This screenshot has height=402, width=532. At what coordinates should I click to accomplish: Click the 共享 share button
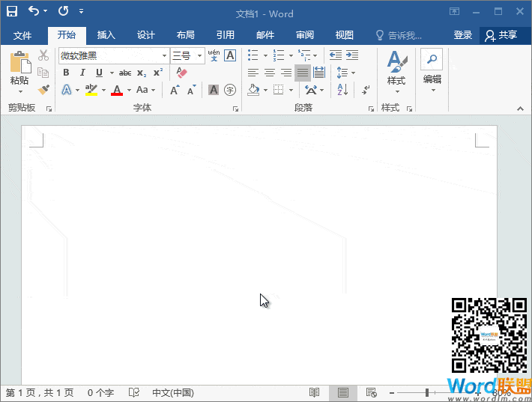501,35
